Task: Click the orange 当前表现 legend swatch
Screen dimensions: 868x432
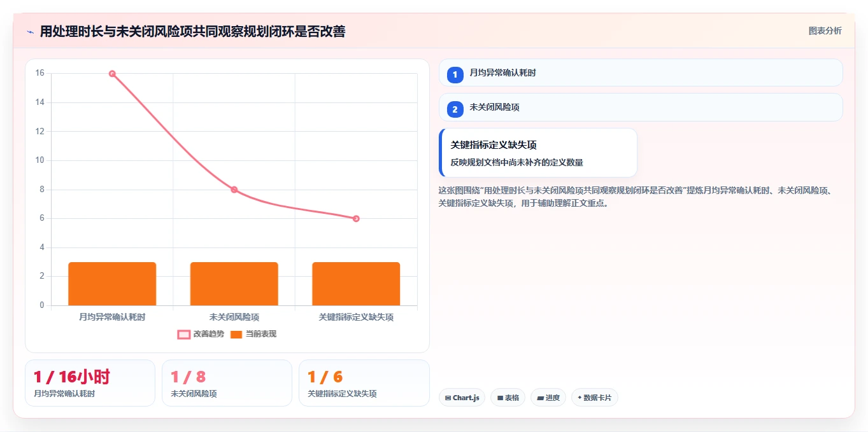Action: (x=236, y=334)
